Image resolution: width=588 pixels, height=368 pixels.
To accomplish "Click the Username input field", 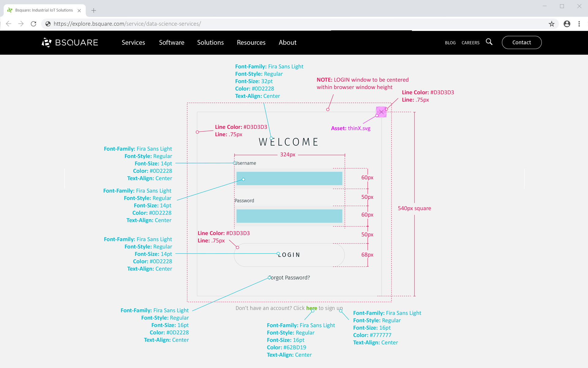I will point(289,178).
